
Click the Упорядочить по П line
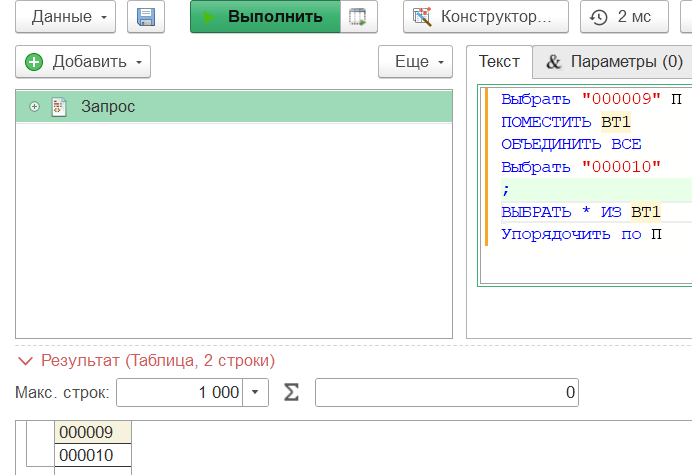coord(581,234)
